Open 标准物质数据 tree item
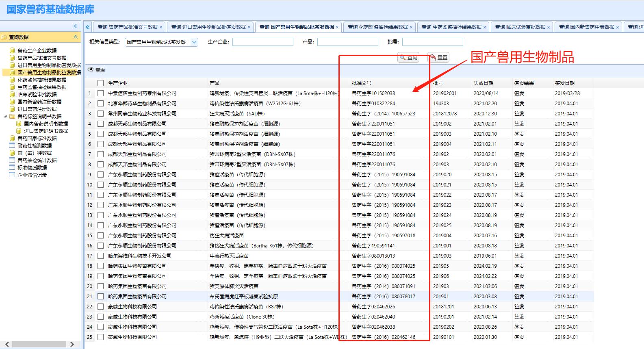 point(32,167)
